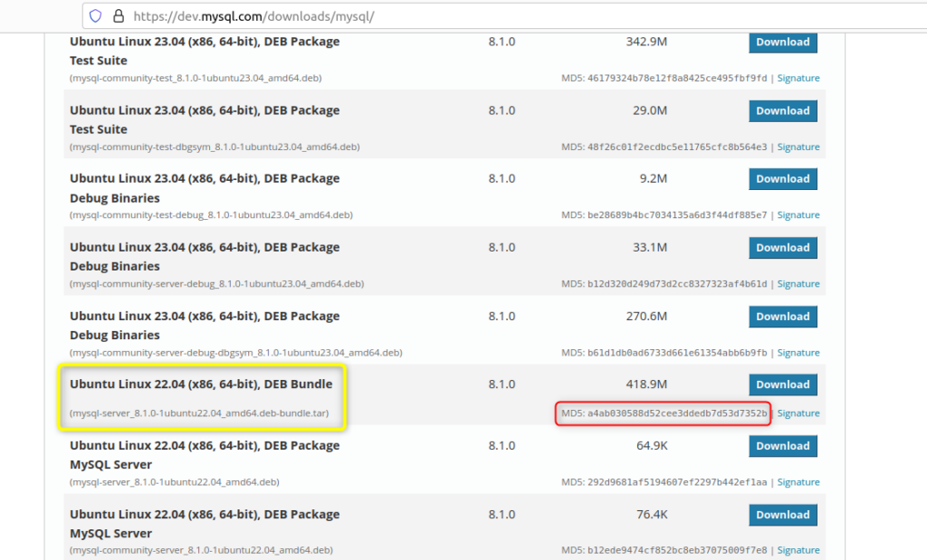Download the 29.0M Test Suite dbgsym package
Viewport: 927px width, 560px height.
(x=782, y=110)
